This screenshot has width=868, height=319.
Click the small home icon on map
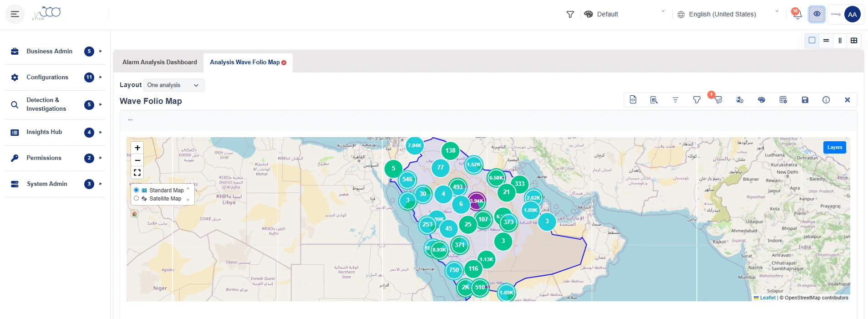[x=134, y=214]
